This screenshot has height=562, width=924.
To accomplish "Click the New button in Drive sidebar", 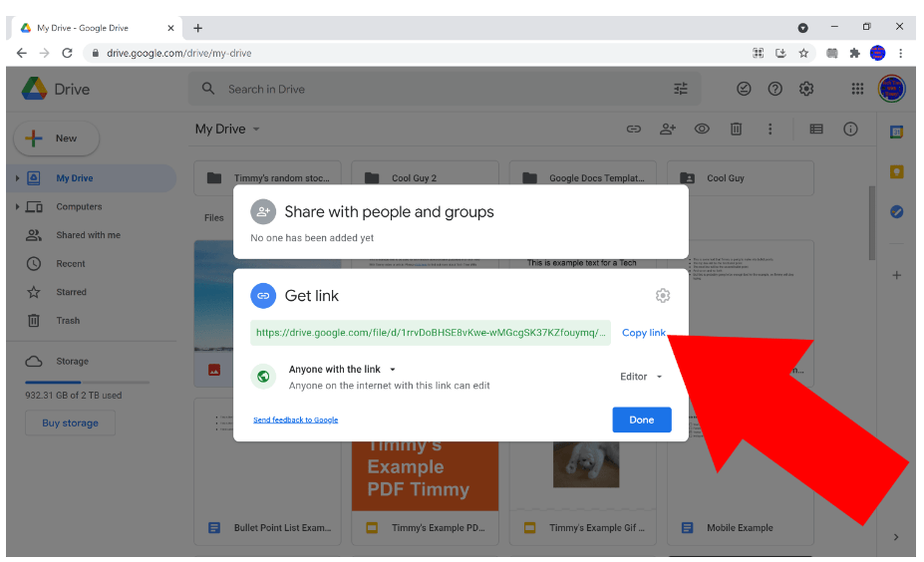I will pos(57,139).
